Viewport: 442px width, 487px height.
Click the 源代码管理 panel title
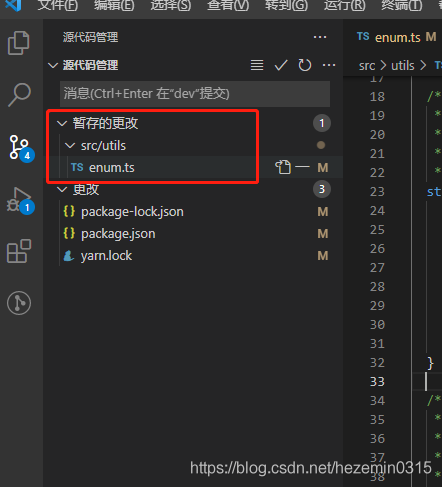(x=90, y=37)
